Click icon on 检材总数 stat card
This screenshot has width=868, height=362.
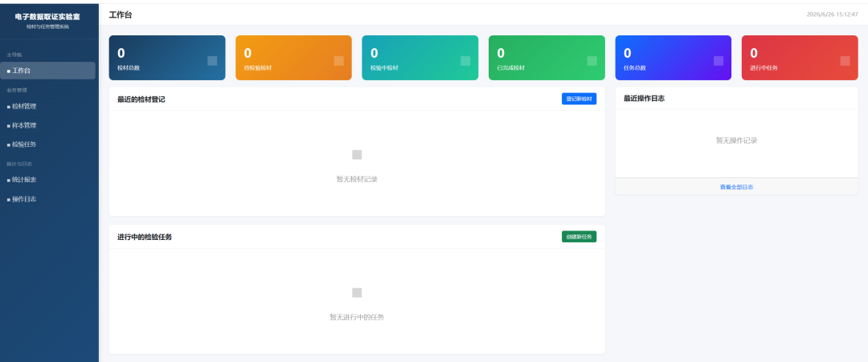pos(212,61)
